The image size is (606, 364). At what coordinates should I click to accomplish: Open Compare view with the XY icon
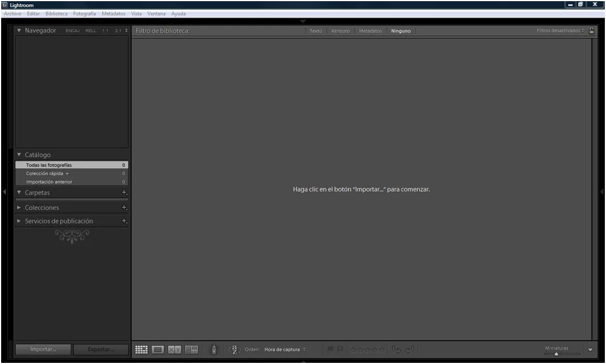point(175,350)
